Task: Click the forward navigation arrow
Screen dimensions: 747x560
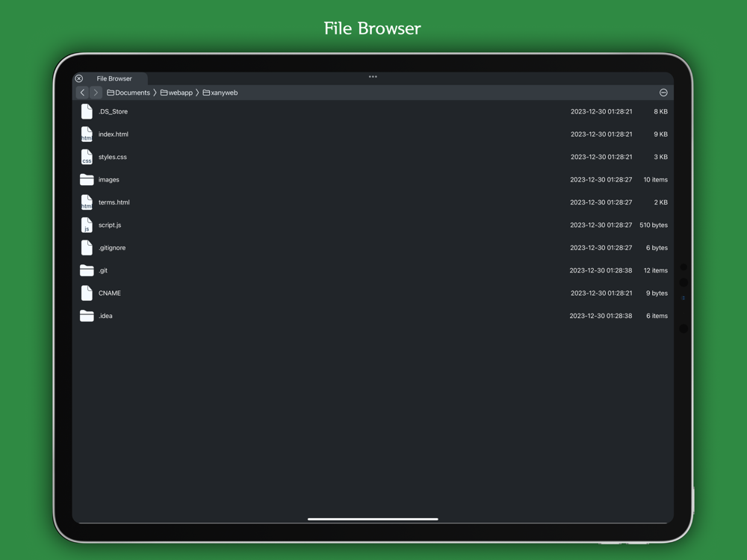Action: [x=96, y=93]
